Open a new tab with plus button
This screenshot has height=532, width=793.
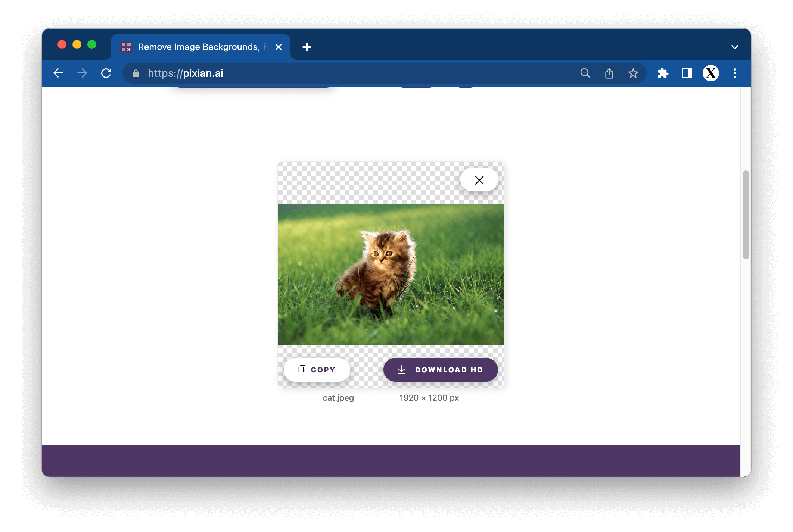click(307, 47)
